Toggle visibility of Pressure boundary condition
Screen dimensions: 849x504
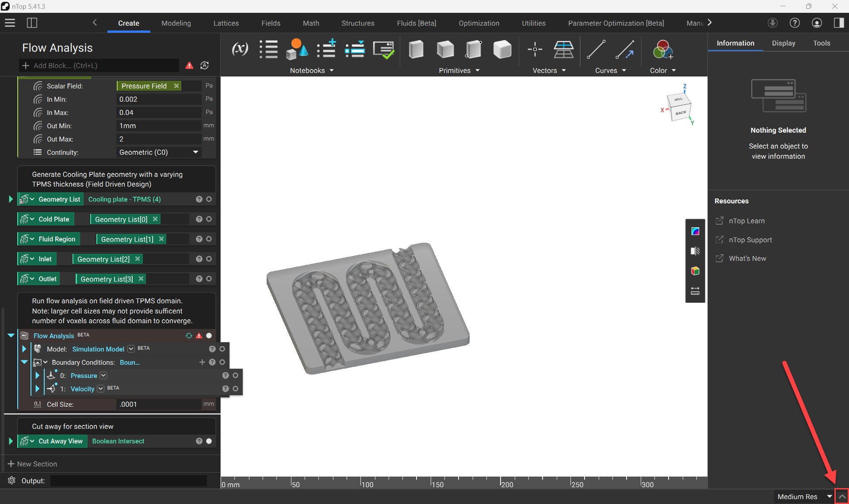tap(235, 376)
